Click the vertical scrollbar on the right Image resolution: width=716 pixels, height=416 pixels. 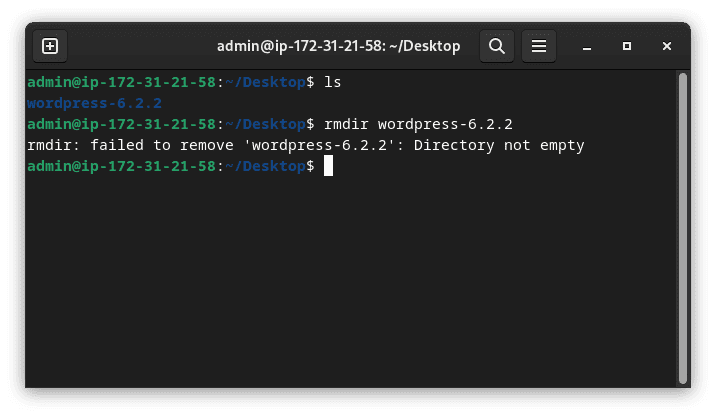683,228
